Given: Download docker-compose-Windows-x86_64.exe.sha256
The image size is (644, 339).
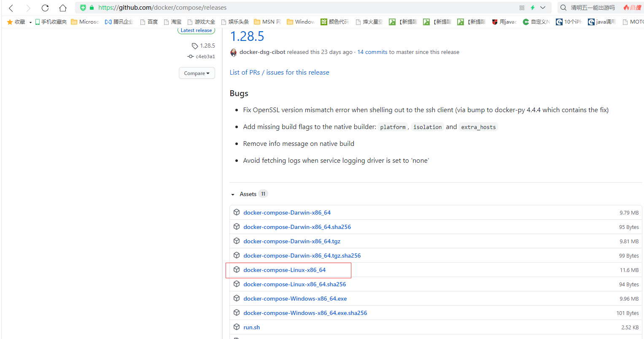Looking at the screenshot, I should point(305,313).
